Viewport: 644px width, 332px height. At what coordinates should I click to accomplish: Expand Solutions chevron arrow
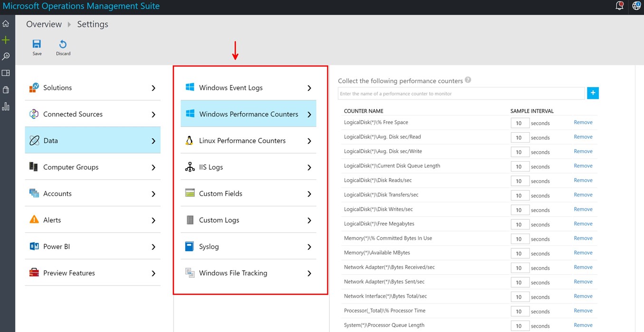pos(154,88)
